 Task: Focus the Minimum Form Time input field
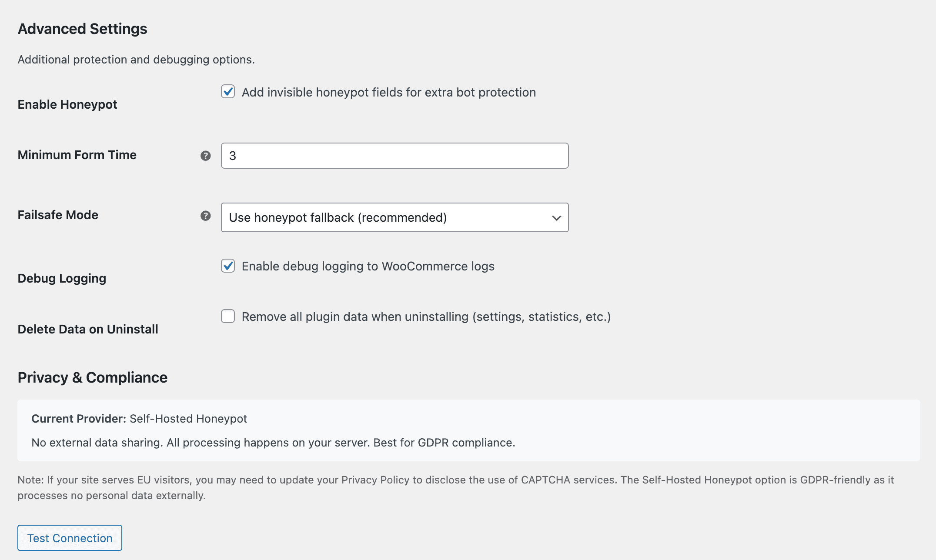pos(394,156)
